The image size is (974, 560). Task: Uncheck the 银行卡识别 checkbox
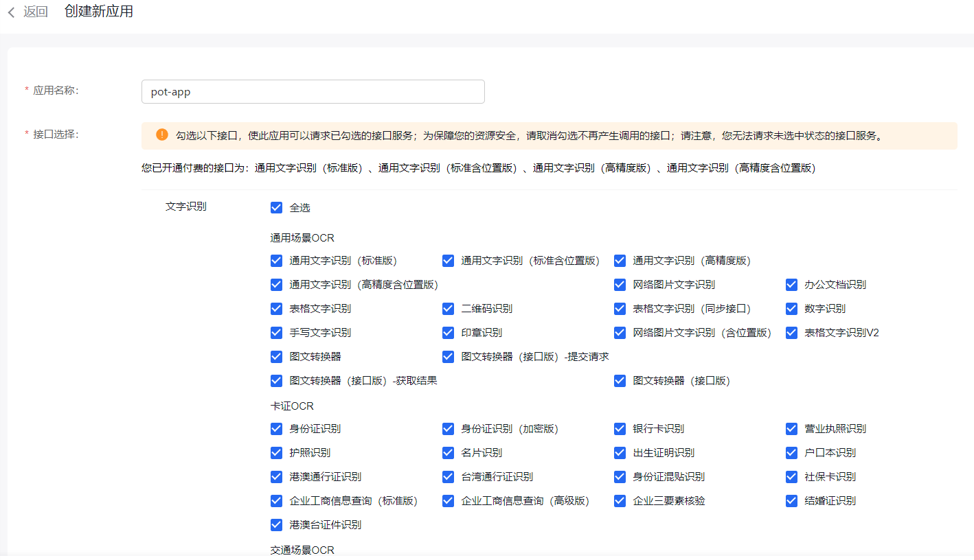pos(620,428)
